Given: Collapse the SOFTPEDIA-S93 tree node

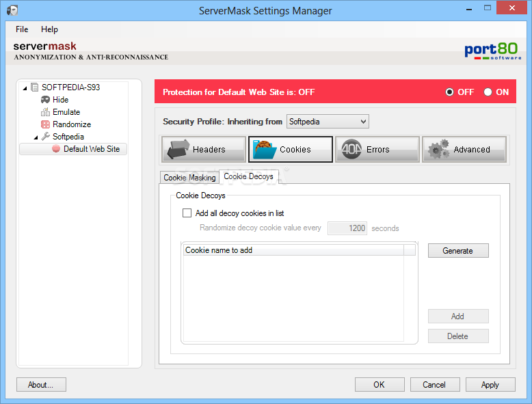Looking at the screenshot, I should (25, 88).
